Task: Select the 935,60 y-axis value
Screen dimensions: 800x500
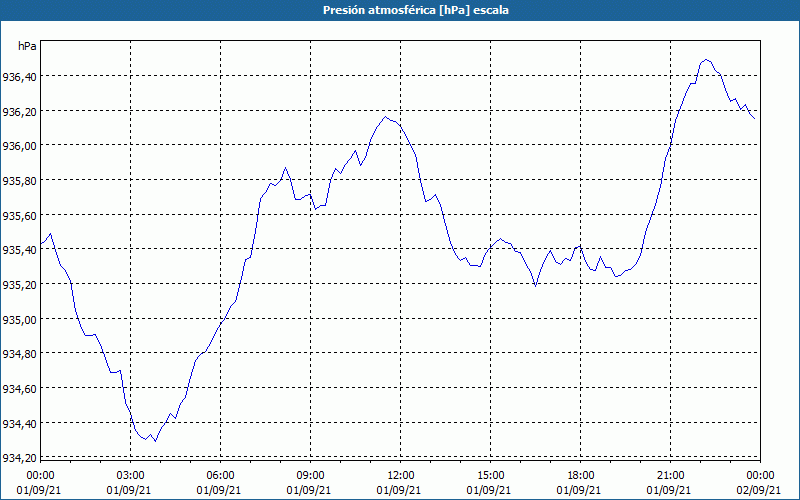Action: click(19, 215)
